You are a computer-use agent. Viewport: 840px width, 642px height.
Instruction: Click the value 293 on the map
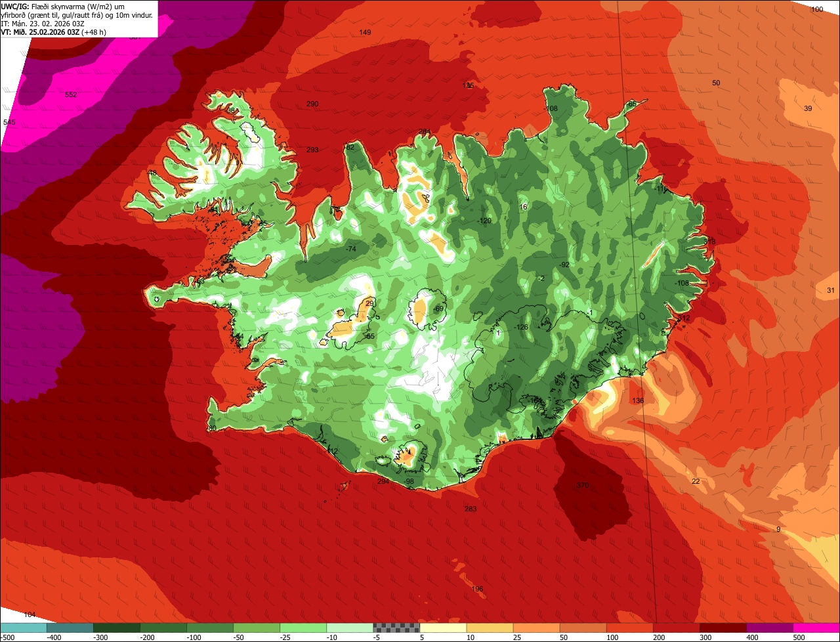point(312,150)
